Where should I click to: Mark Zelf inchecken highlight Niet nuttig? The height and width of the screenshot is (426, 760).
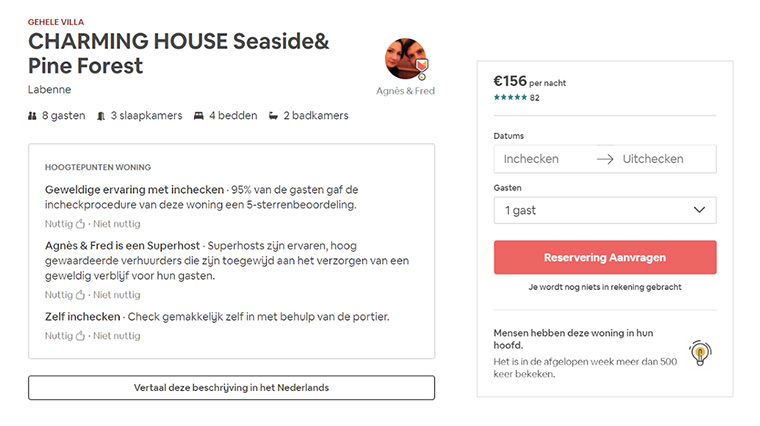(117, 336)
